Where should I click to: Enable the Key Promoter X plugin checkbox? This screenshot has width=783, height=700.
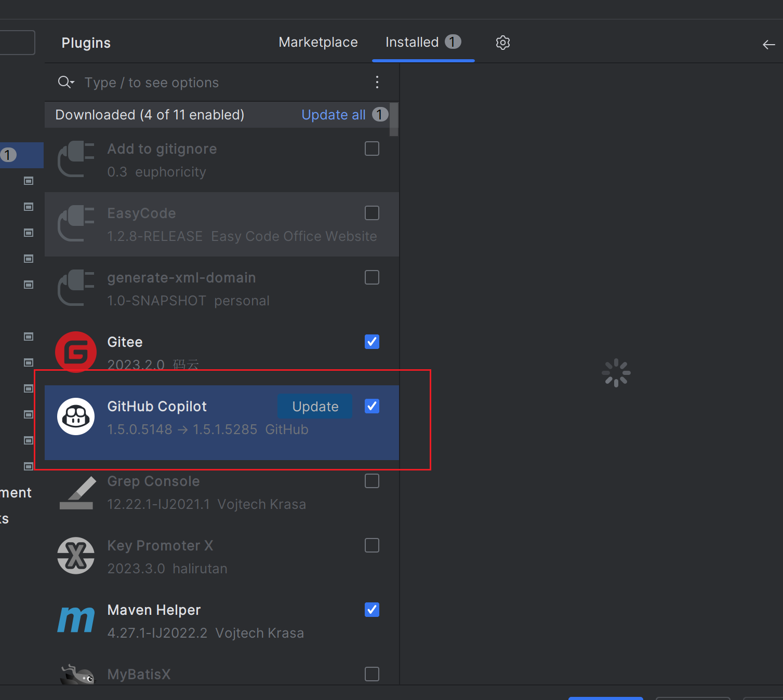click(372, 545)
